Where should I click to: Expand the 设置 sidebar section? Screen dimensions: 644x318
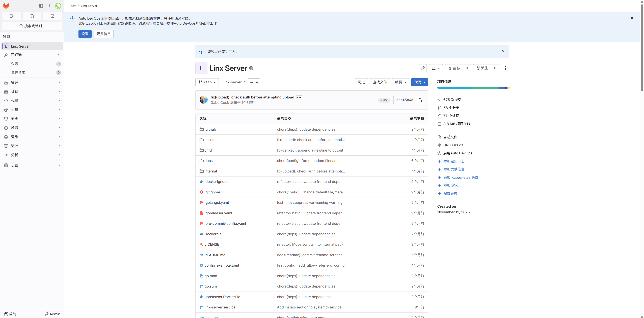pyautogui.click(x=32, y=165)
